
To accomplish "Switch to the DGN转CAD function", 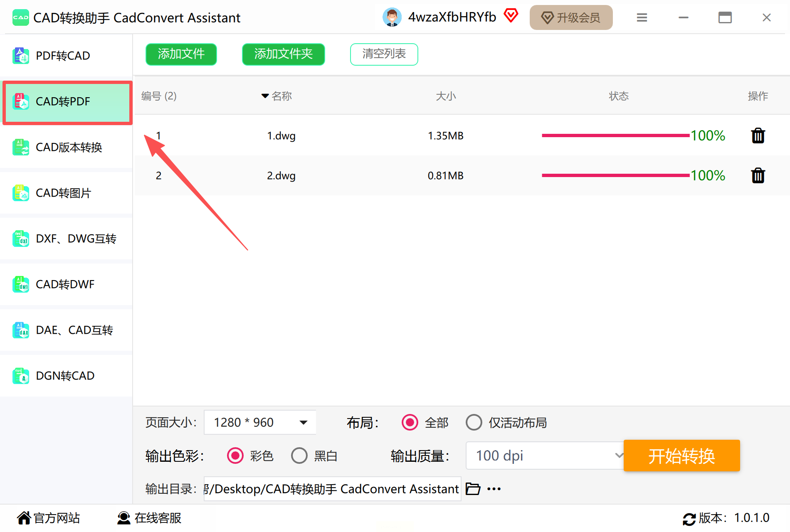I will [67, 376].
